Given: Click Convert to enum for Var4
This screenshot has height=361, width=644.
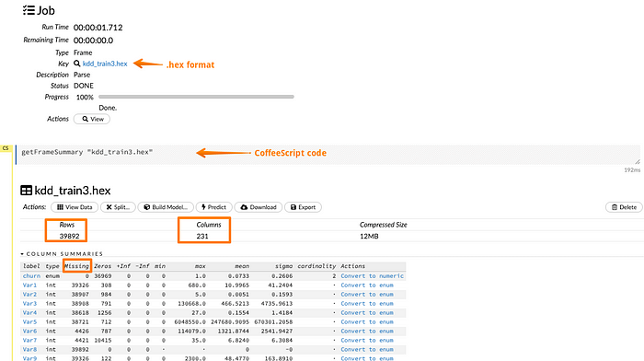Looking at the screenshot, I should (x=367, y=312).
